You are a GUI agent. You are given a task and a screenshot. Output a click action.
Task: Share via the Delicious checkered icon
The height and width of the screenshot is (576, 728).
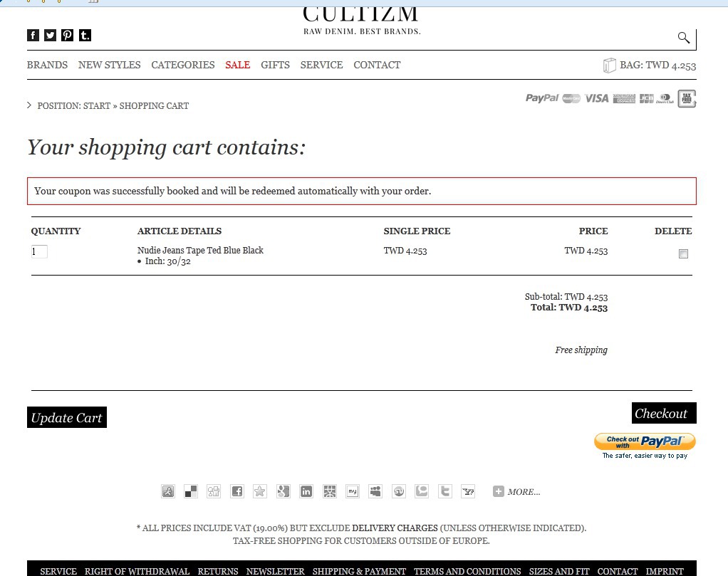191,491
